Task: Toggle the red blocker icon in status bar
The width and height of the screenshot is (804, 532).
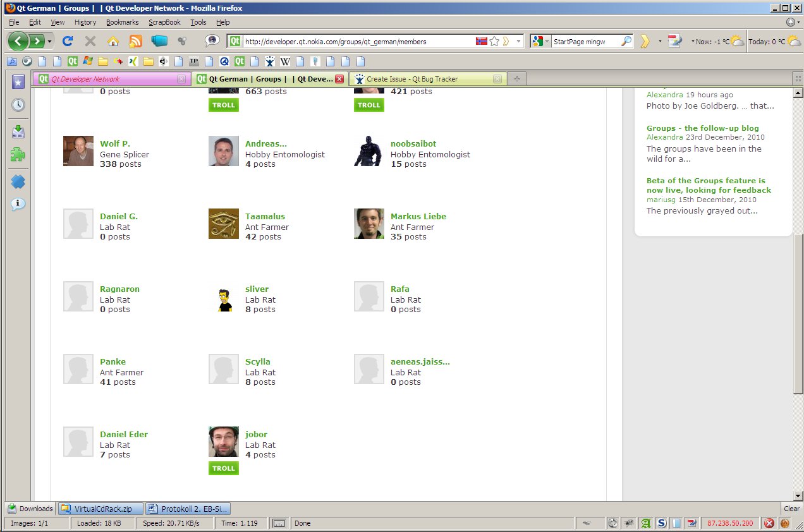Action: pos(769,523)
